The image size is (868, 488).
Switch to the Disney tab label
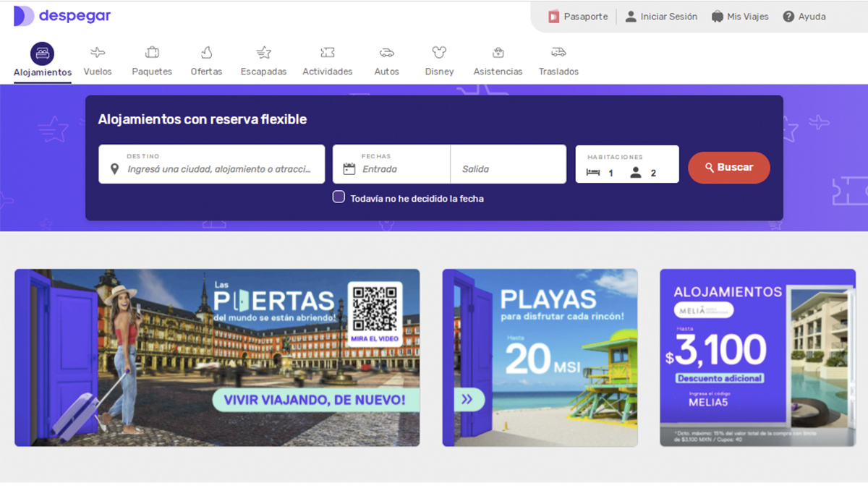click(x=439, y=72)
